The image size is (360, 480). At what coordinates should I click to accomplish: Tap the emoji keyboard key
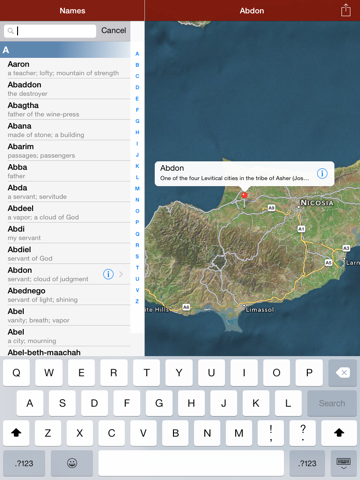coord(72,463)
